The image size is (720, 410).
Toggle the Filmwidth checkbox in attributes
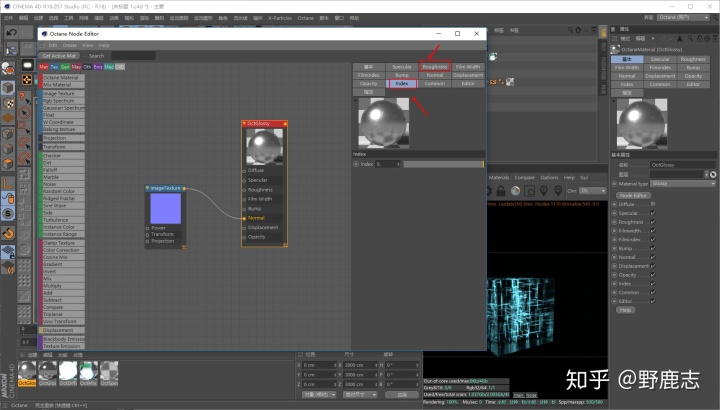click(653, 230)
